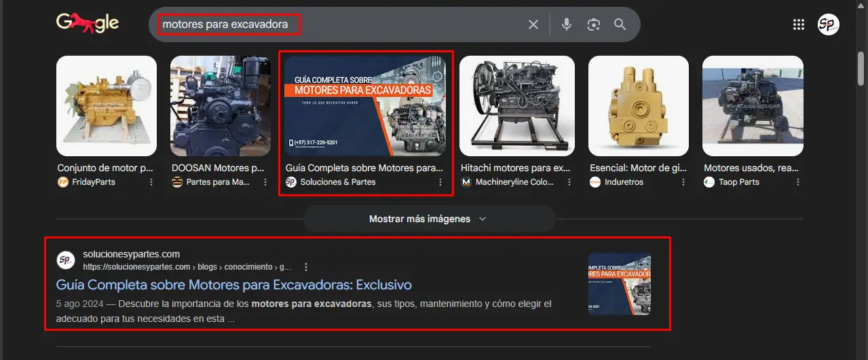Open more options for Taop Parts image

pyautogui.click(x=797, y=182)
